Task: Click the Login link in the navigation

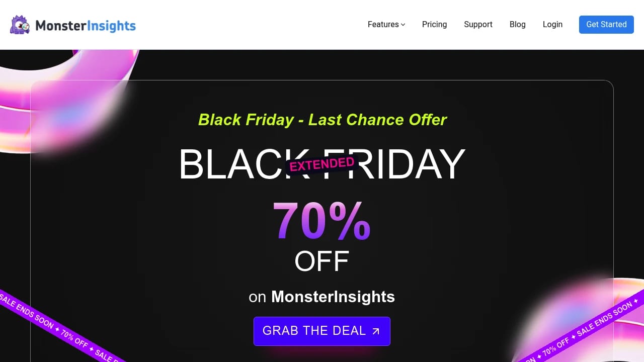Action: pos(552,24)
